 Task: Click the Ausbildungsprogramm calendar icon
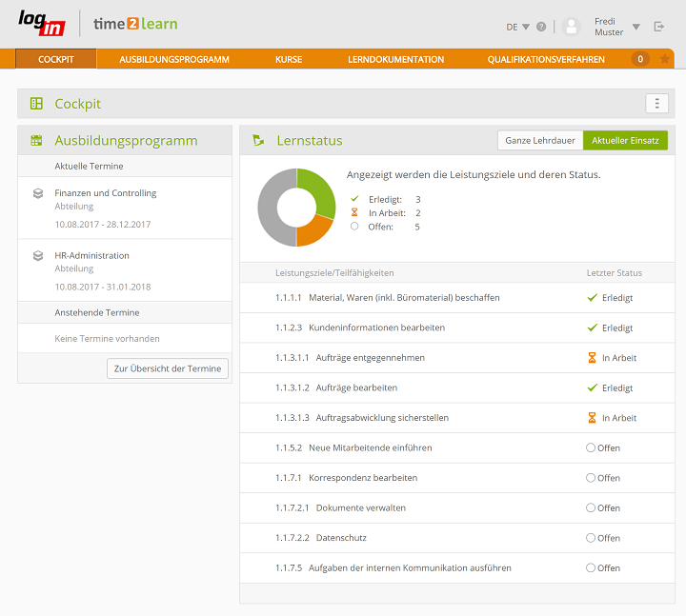tap(36, 140)
